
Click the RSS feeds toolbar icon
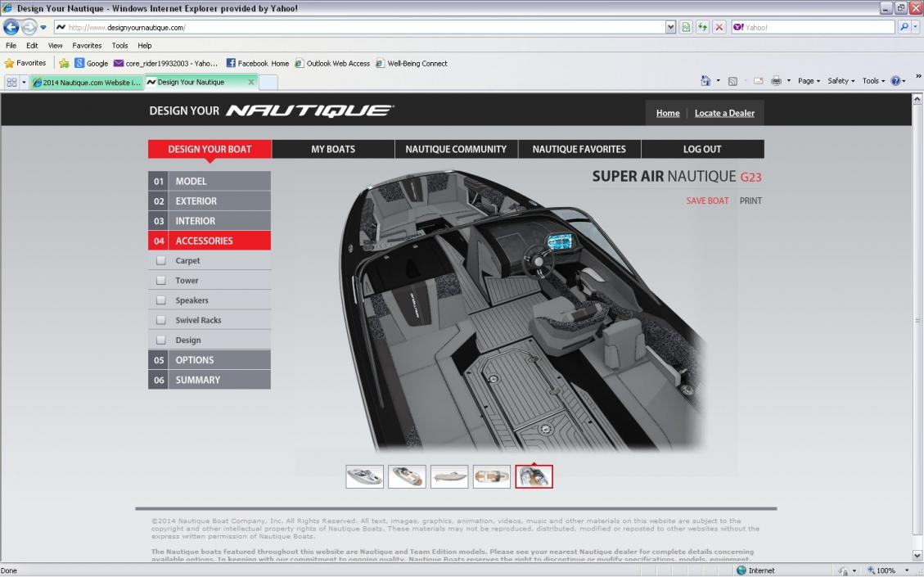tap(732, 81)
